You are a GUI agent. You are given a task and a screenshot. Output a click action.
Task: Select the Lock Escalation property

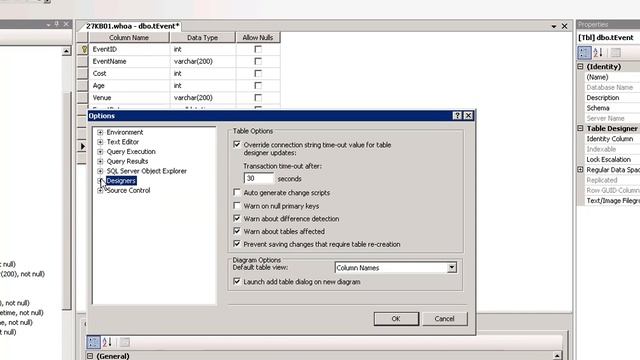pos(609,160)
